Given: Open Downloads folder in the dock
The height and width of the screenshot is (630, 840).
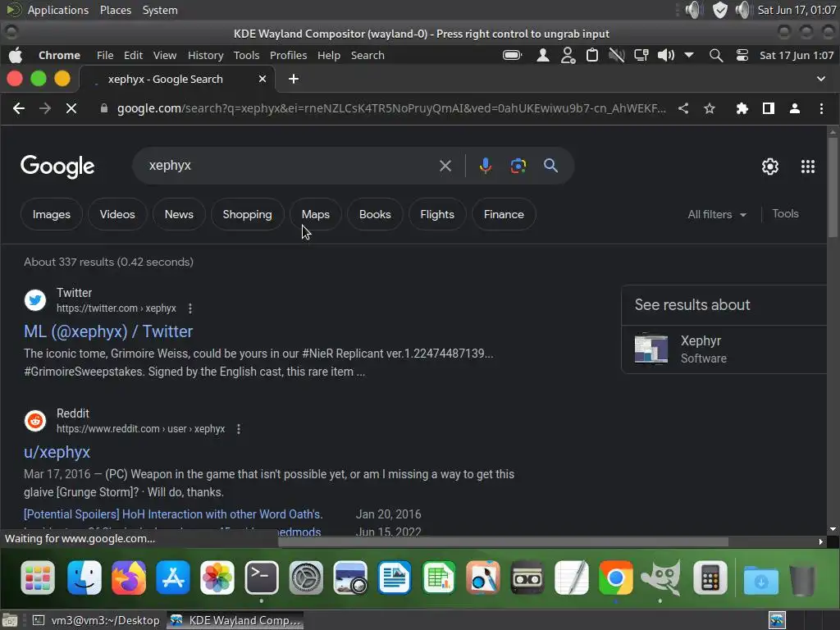Looking at the screenshot, I should [760, 580].
